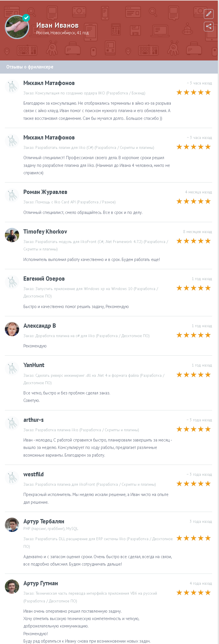Click YanHunt's default avatar icon
The image size is (219, 644).
point(12,368)
